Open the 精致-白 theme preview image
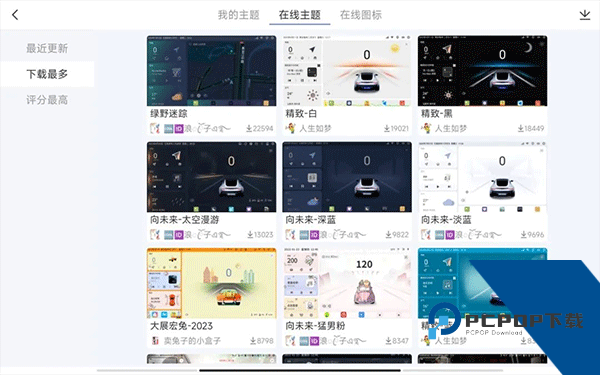 347,71
